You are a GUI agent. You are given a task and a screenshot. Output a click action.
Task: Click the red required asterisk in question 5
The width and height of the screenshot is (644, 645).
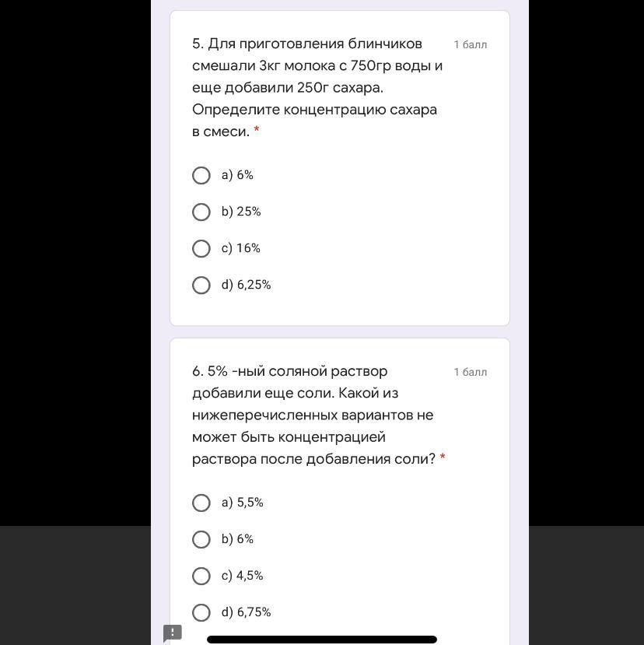(x=257, y=131)
